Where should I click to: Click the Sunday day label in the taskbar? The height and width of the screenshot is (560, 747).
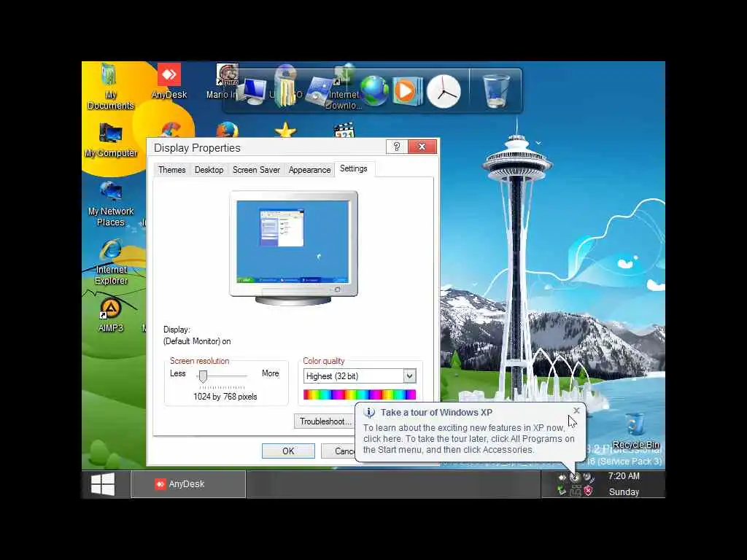coord(624,492)
